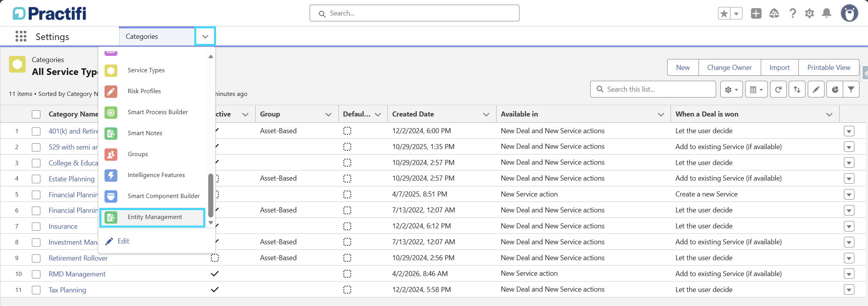Click the Printable View button

coord(829,68)
